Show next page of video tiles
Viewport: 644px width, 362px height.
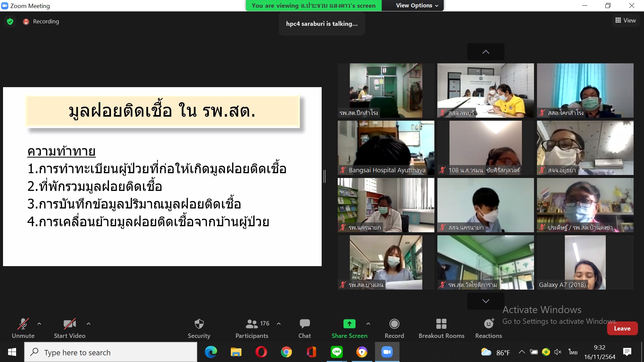[486, 301]
